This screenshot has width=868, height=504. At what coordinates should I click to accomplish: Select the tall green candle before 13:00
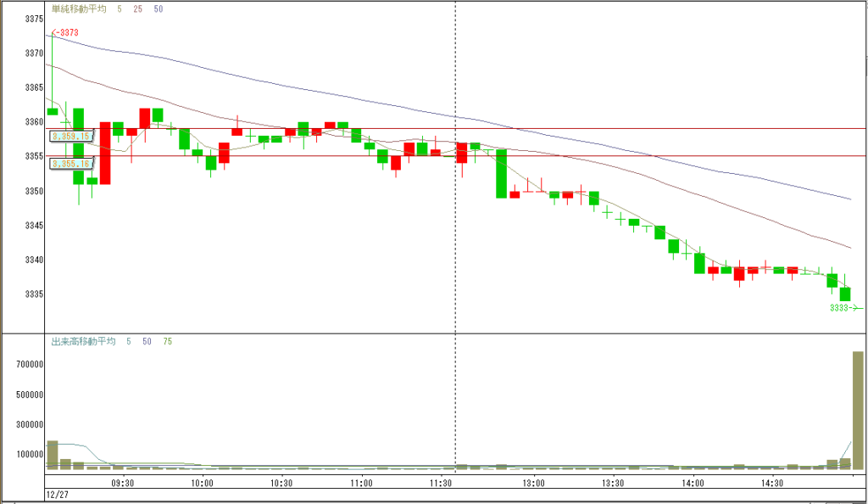502,173
